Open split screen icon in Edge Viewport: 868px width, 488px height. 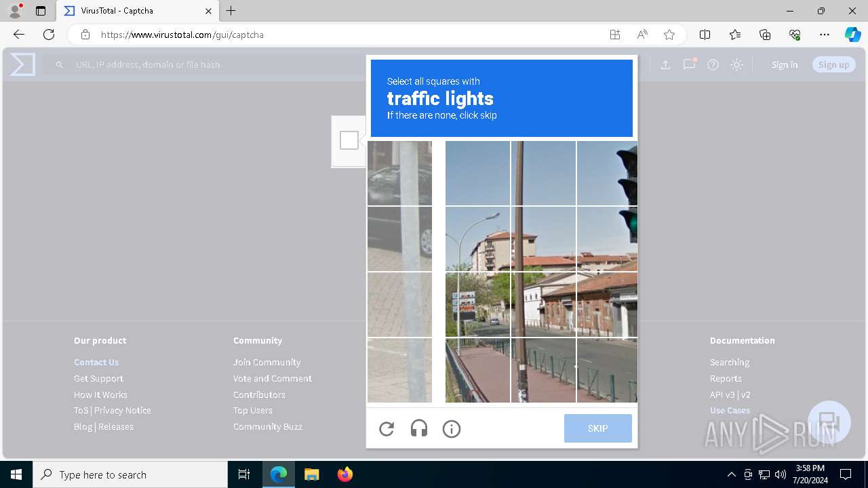[705, 35]
